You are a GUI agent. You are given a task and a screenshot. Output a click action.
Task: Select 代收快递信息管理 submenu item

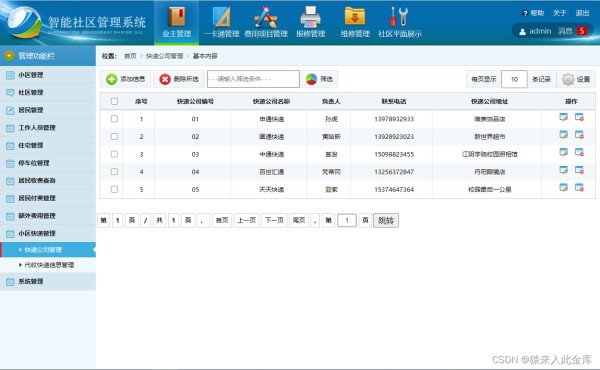point(48,265)
